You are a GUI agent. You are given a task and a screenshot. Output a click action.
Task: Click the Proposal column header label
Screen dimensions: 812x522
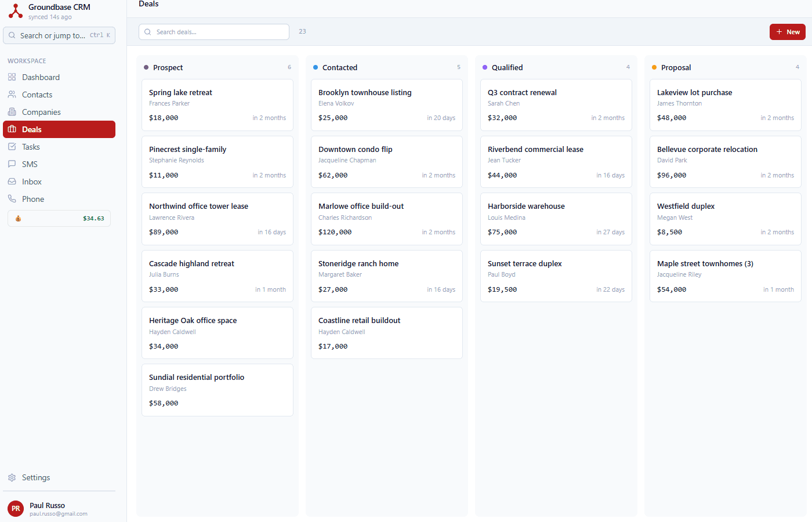[676, 67]
